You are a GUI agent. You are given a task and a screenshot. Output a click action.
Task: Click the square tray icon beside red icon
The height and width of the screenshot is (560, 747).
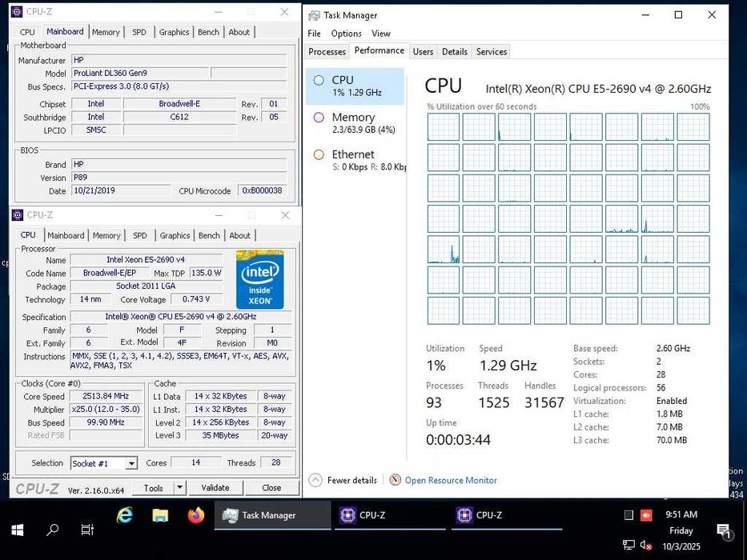pos(629,515)
